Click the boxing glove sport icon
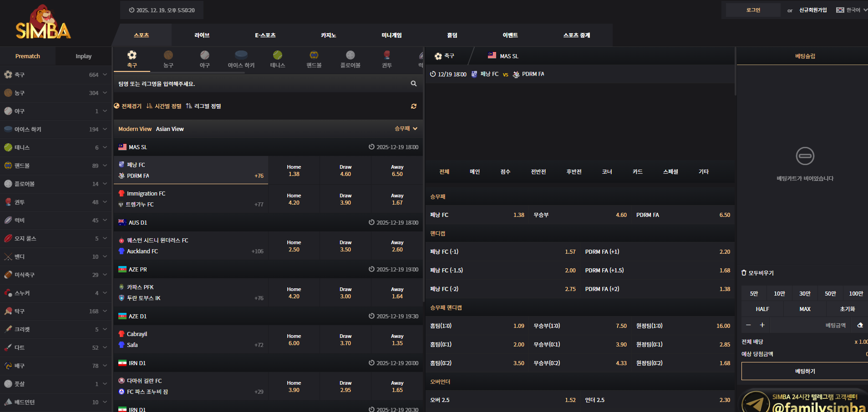The width and height of the screenshot is (868, 412). point(387,55)
